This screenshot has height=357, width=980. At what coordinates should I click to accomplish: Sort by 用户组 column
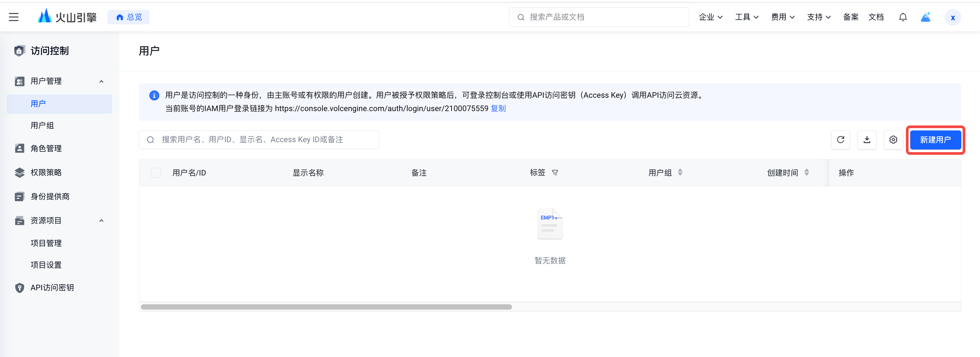pos(680,172)
